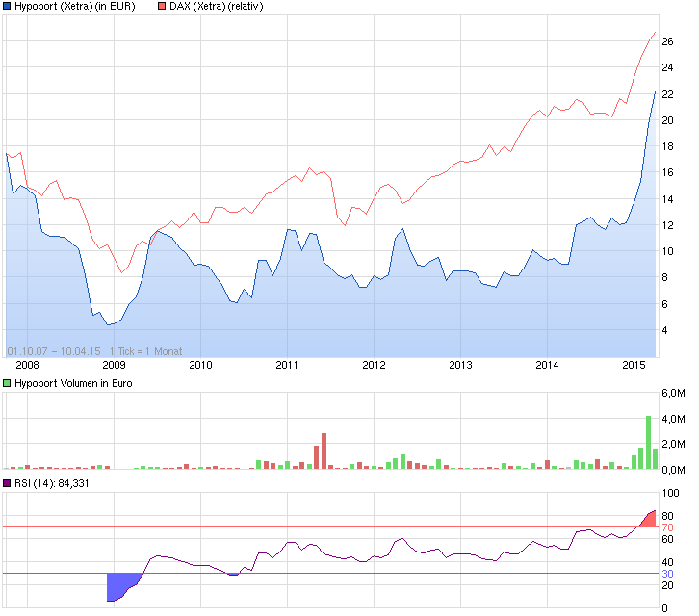Click the date range text '01.10.07 – 10.04.15'
Viewport: 699px width, 616px height.
(x=54, y=351)
